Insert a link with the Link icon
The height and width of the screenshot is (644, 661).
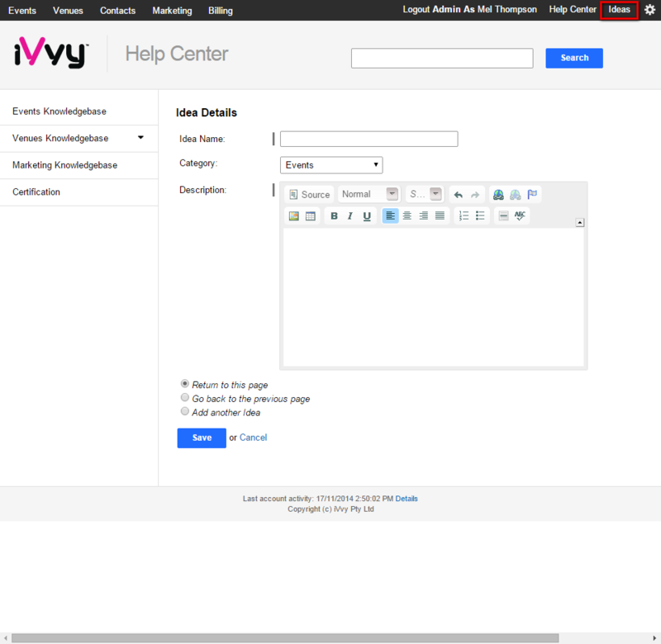coord(498,195)
